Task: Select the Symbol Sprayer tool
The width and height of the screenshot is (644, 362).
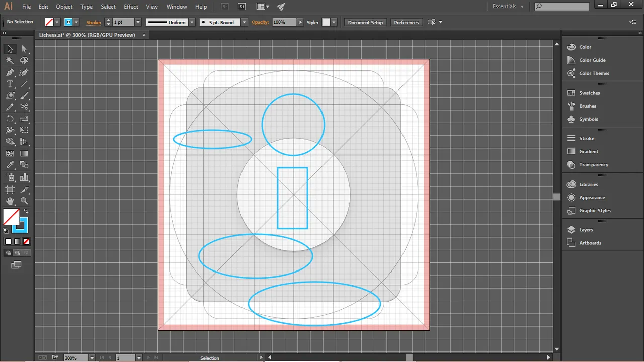Action: click(10, 177)
